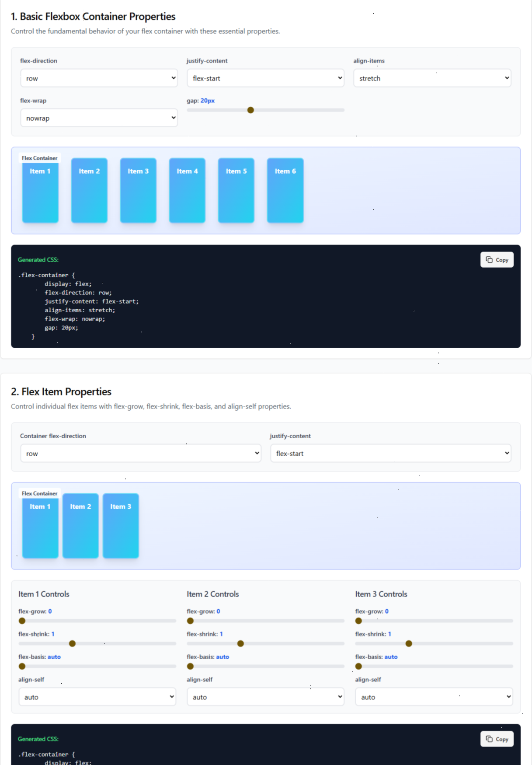Open Item 3 align-self dropdown
Image resolution: width=532 pixels, height=765 pixels.
point(434,697)
